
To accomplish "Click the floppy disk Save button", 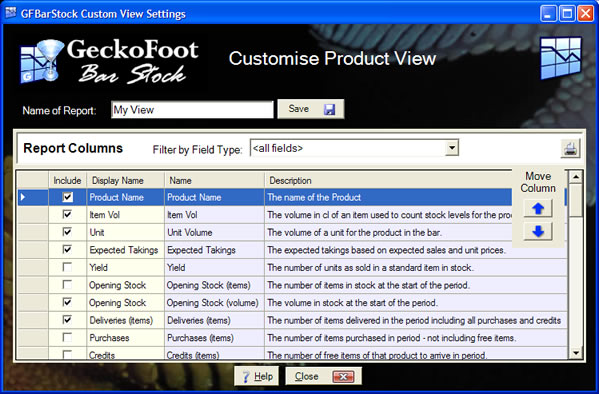I will click(x=311, y=109).
